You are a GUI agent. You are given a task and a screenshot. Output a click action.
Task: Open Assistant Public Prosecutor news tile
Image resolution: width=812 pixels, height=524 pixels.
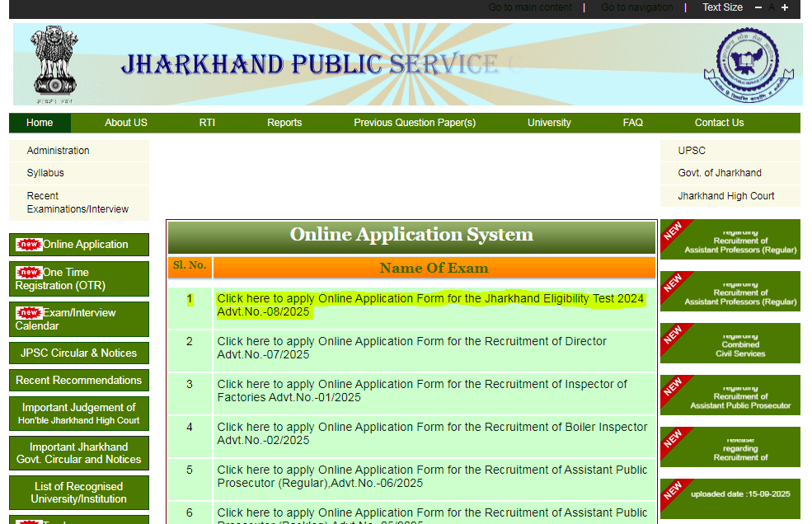coord(730,395)
